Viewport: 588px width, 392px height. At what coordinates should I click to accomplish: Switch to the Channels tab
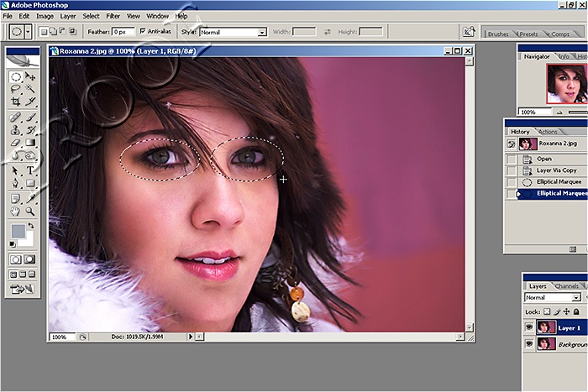[566, 286]
